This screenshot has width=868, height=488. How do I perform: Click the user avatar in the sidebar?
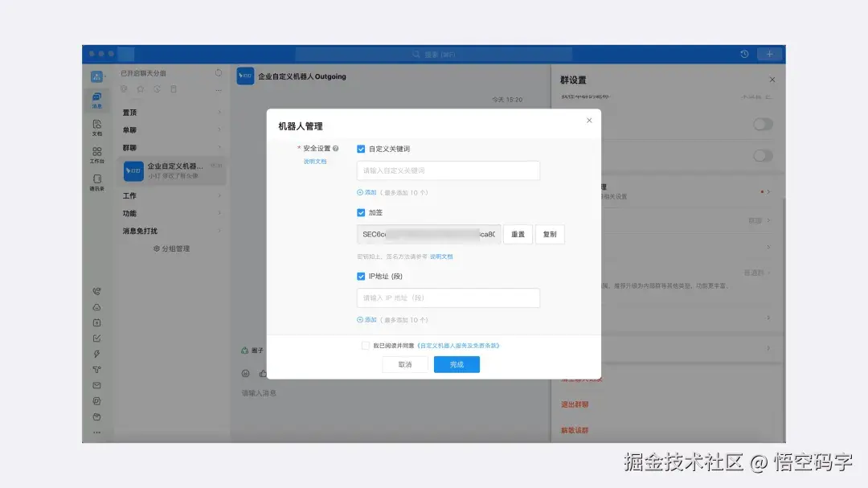tap(97, 76)
